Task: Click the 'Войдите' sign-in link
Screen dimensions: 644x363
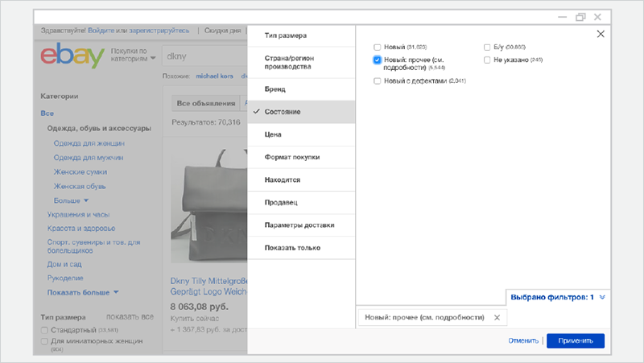Action: click(101, 31)
